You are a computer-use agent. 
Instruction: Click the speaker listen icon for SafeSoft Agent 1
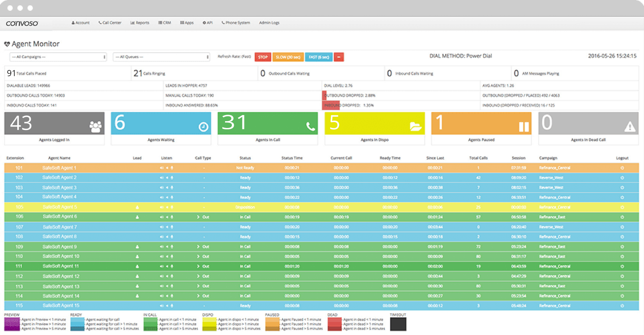coord(162,168)
